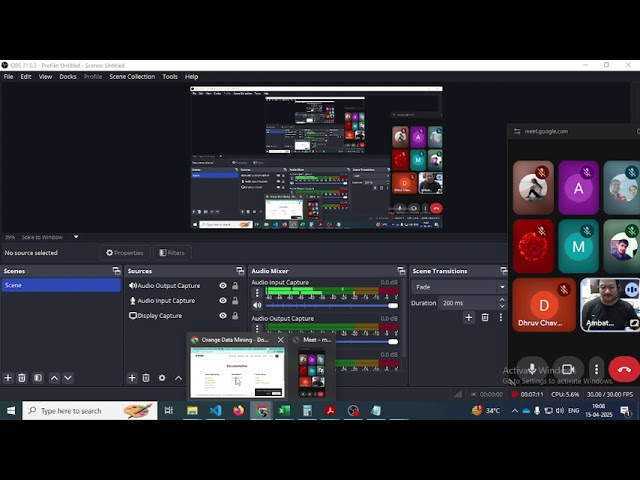Screen dimensions: 640x480
Task: Mute Audio Input Capture speaker icon
Action: 257,305
